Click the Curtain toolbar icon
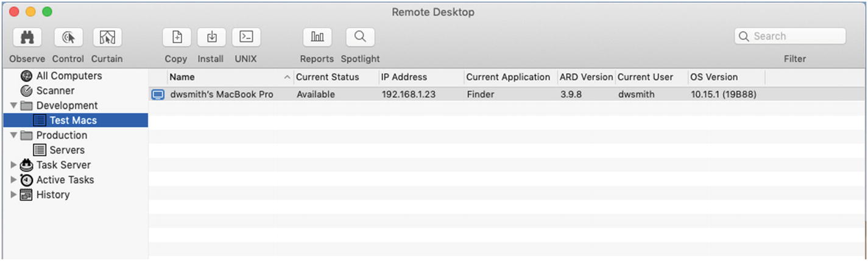Viewport: 868px width, 261px height. [107, 37]
